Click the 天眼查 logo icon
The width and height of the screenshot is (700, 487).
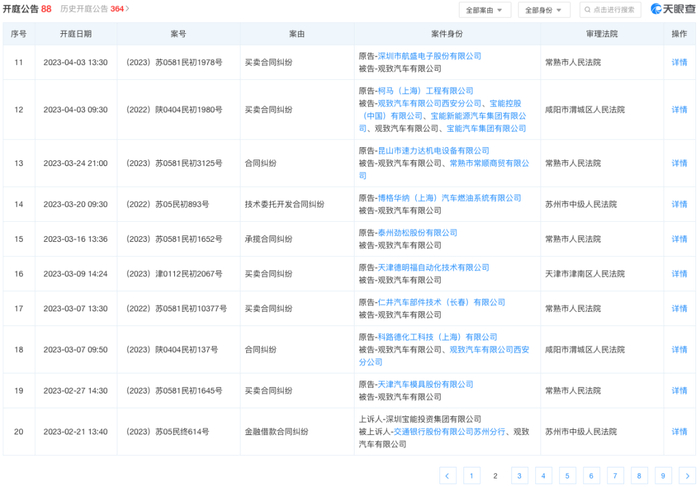click(659, 10)
